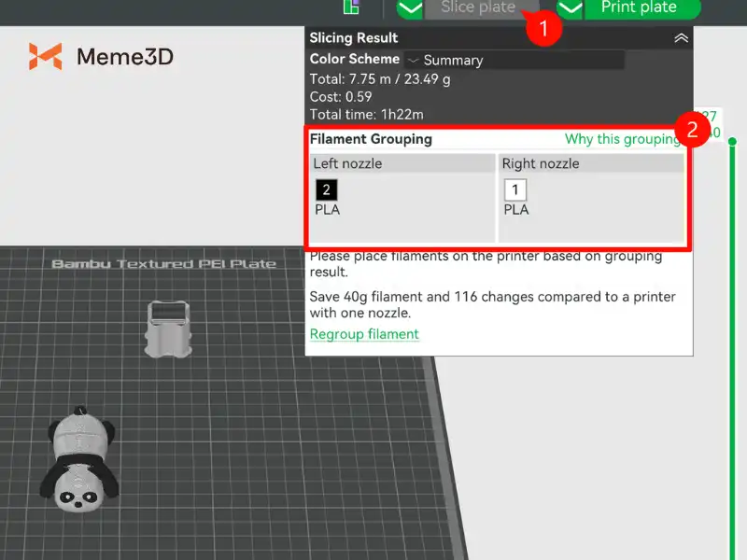Click the Left nozzle group header
The image size is (747, 560).
(x=402, y=163)
